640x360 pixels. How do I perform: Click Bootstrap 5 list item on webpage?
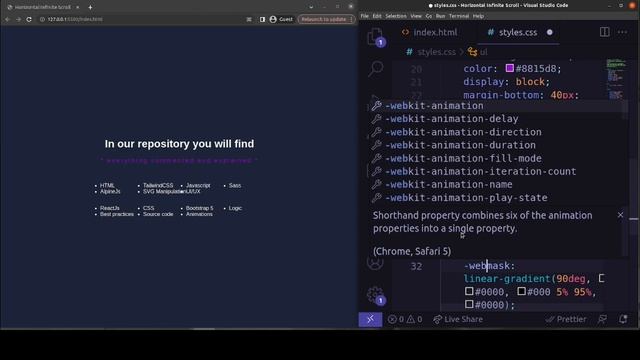[x=200, y=208]
